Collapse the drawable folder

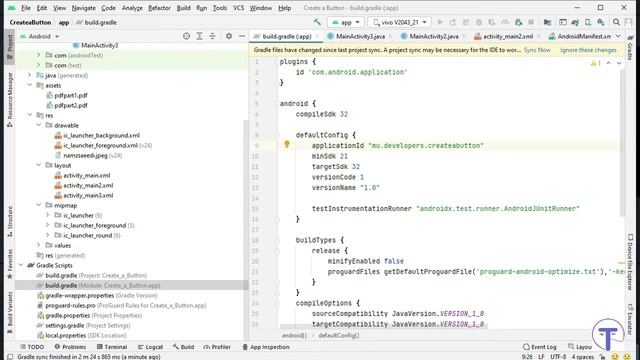[39, 125]
